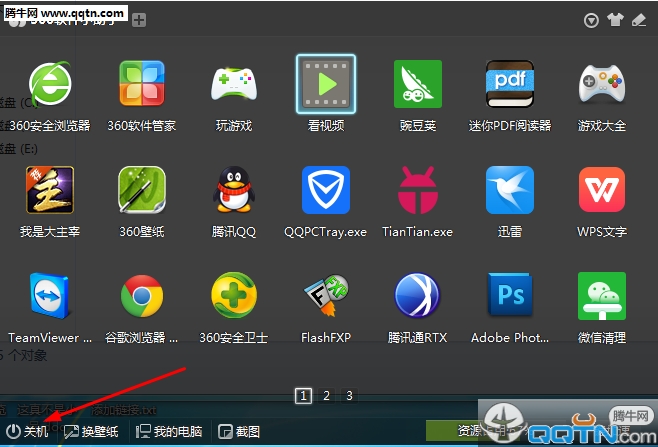This screenshot has height=447, width=658.
Task: Open the 360壁纸 icon
Action: pyautogui.click(x=142, y=190)
